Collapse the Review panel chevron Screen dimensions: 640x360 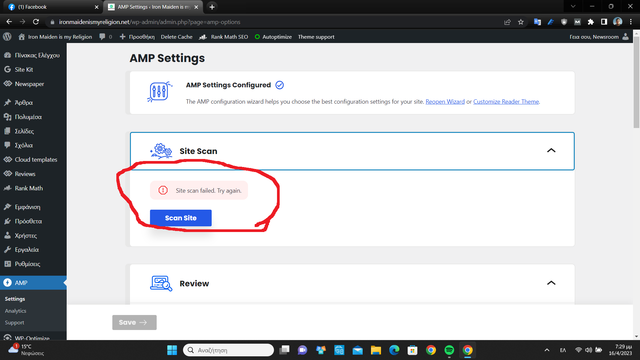551,283
